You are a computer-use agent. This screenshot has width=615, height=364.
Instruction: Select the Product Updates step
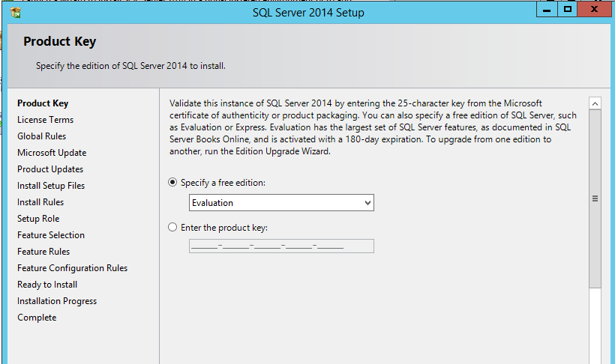point(50,169)
